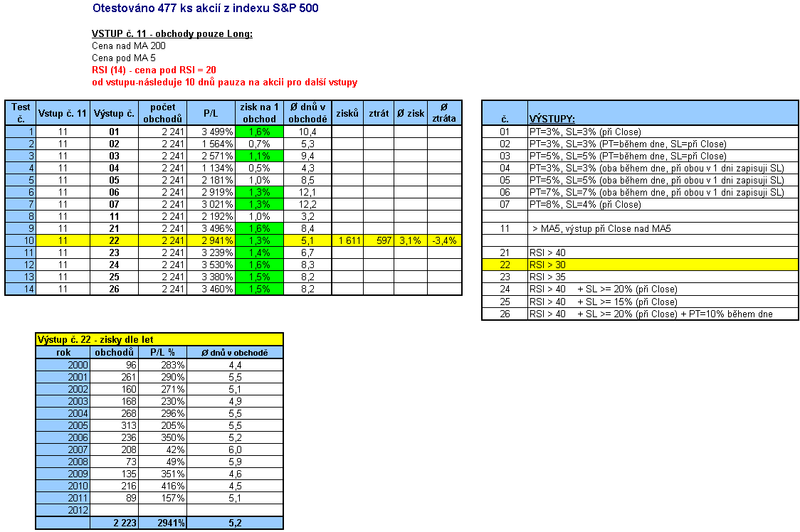800x532 pixels.
Task: Click P/L cell '2 941%' in yellow row
Action: (x=211, y=241)
